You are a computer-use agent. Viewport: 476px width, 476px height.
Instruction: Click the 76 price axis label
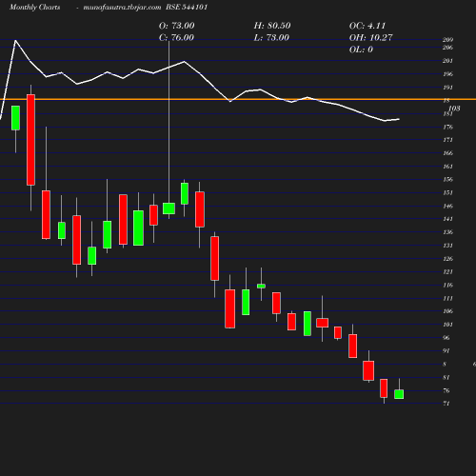(446, 390)
